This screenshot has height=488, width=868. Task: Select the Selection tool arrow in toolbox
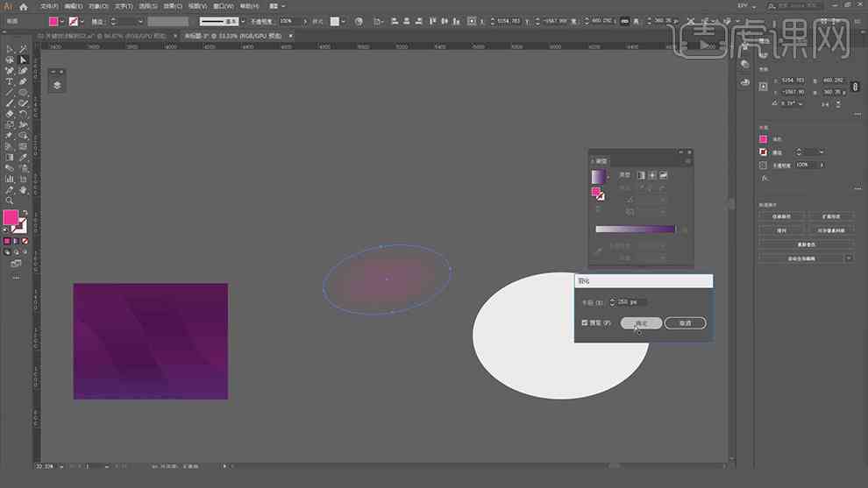pos(10,49)
